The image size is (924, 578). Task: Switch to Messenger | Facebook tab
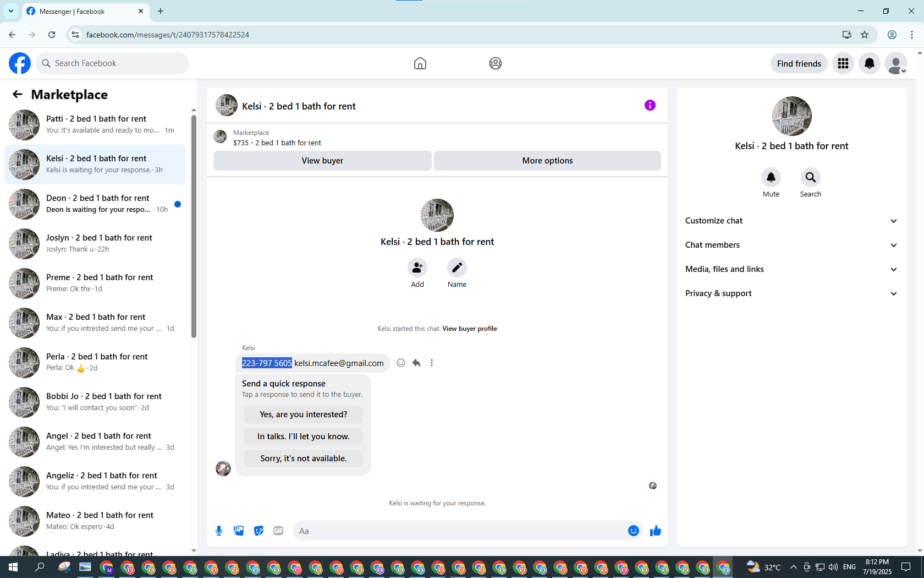point(85,12)
